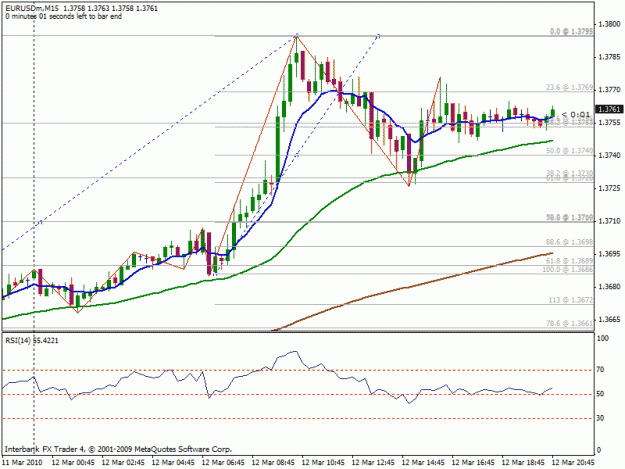Select the 78.6 @ 1.3661 Fibonacci label

pos(570,323)
